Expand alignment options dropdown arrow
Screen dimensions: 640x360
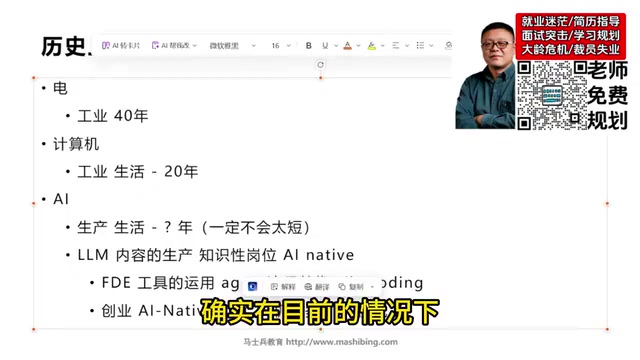click(x=407, y=46)
